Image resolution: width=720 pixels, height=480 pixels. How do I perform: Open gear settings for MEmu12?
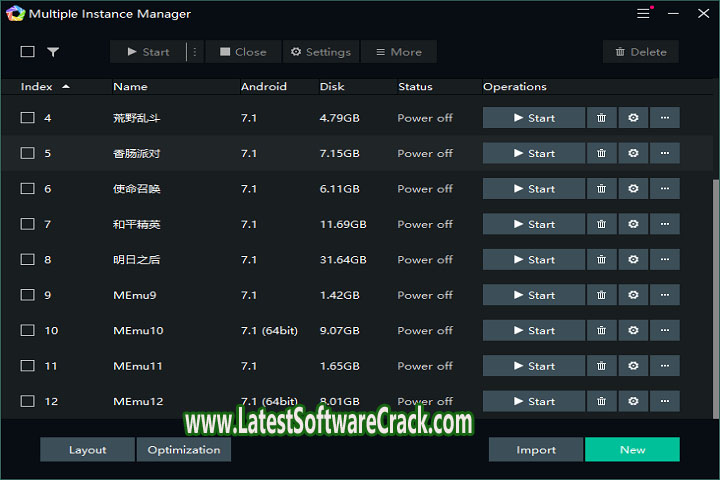tap(633, 401)
